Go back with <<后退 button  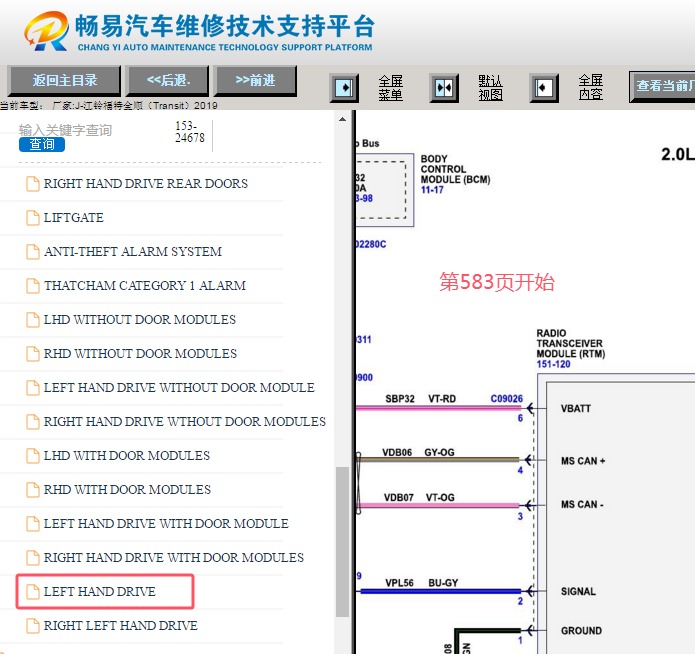click(x=168, y=81)
